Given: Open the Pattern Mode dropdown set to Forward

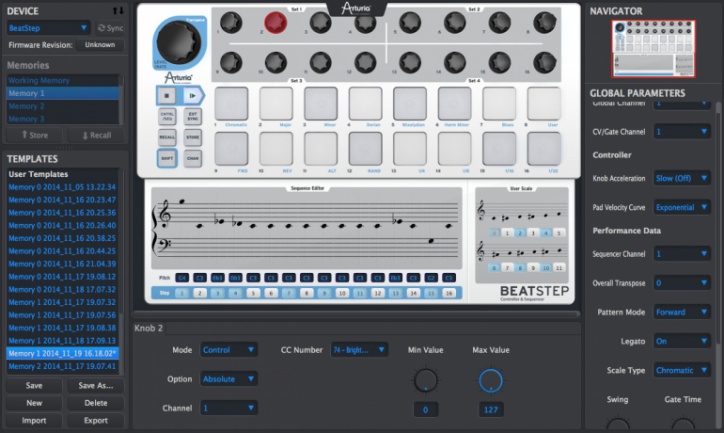Looking at the screenshot, I should pyautogui.click(x=682, y=312).
